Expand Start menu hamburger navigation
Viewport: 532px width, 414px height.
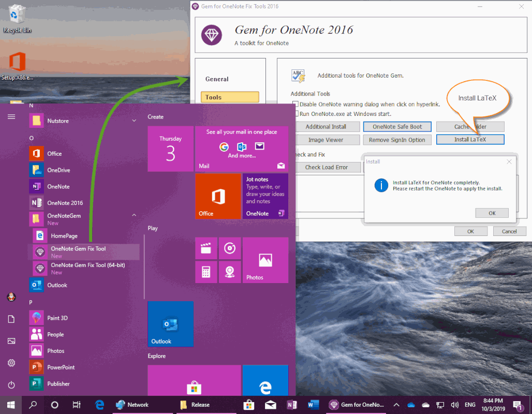(11, 117)
